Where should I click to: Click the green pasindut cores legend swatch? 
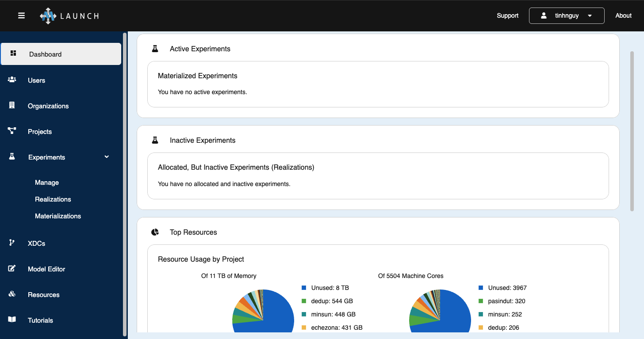(481, 301)
